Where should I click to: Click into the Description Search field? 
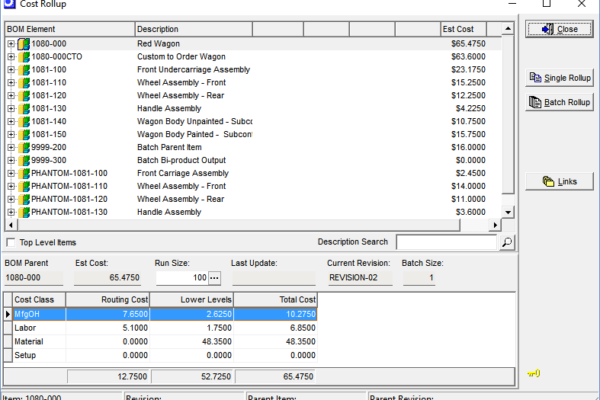pos(447,242)
